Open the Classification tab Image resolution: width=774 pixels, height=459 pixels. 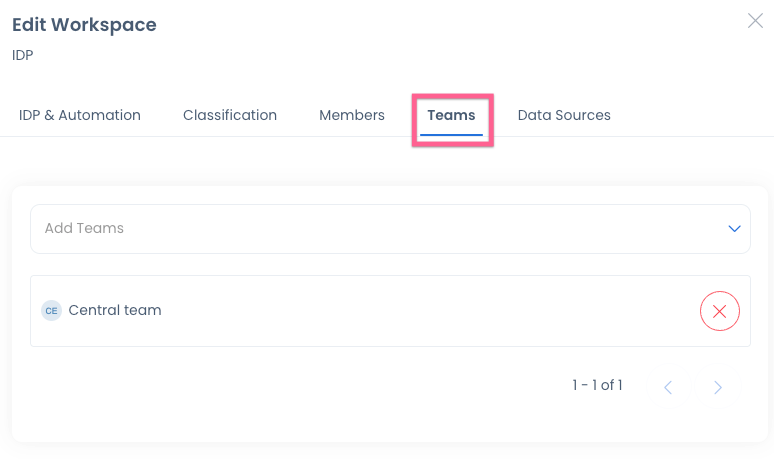tap(230, 115)
